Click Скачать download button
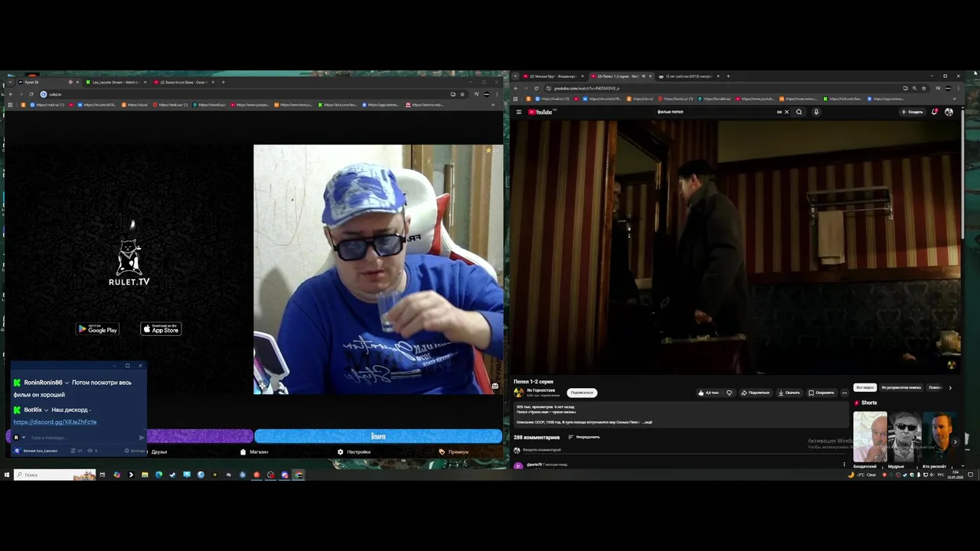This screenshot has width=980, height=551. [x=789, y=393]
